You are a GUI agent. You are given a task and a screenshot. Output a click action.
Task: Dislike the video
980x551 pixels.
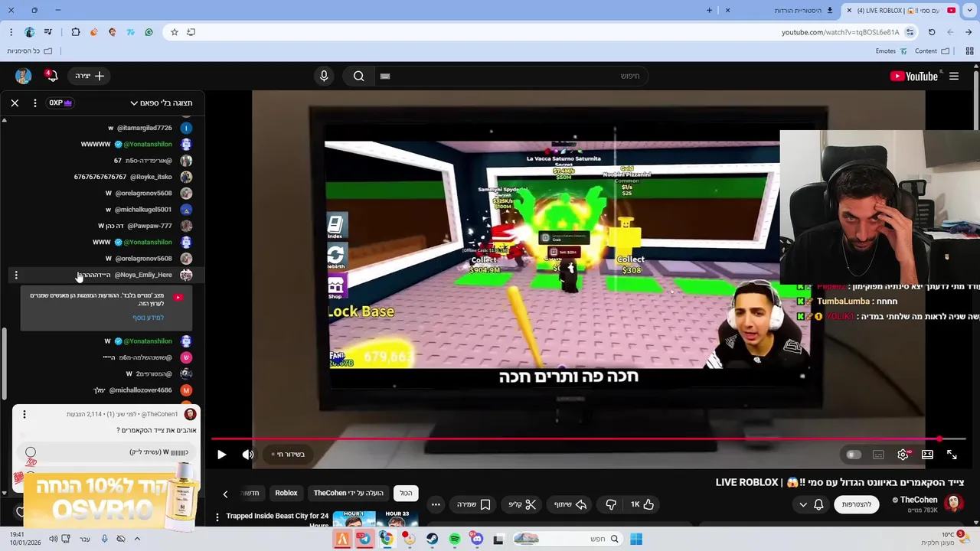point(611,504)
